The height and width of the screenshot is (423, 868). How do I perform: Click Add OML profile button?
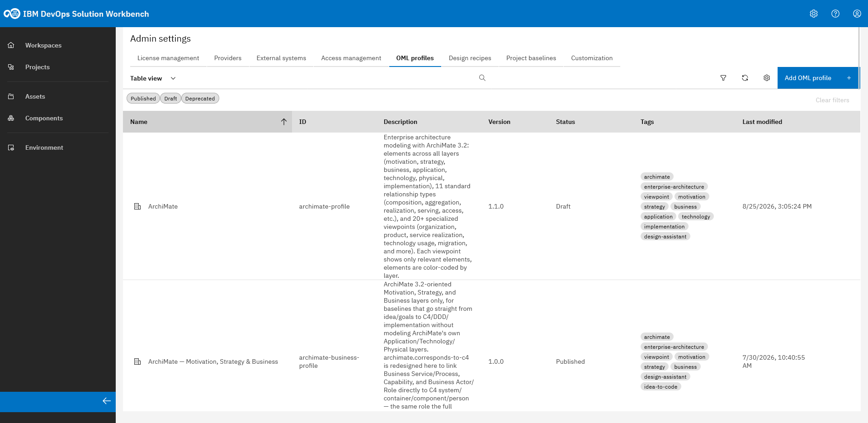pos(818,78)
